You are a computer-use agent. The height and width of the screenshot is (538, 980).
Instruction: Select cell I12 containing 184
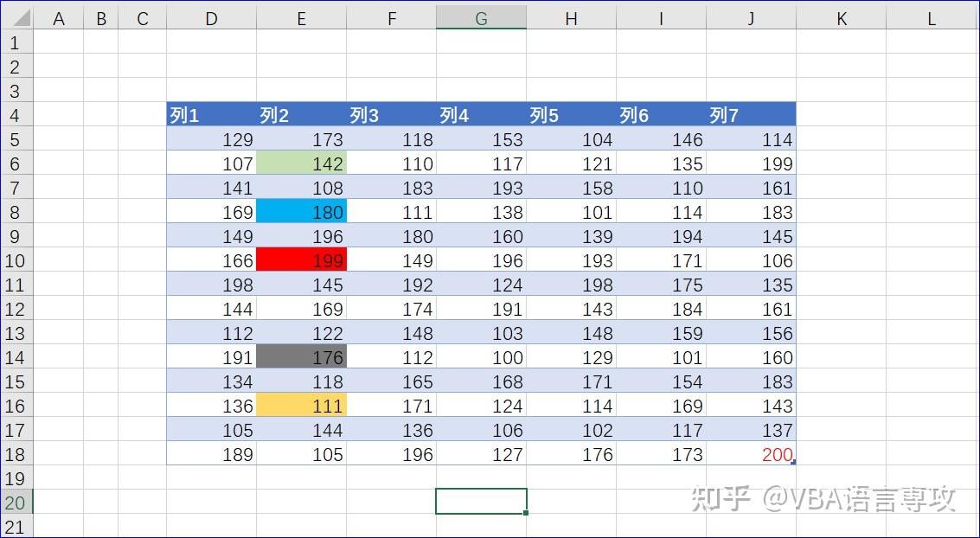point(661,309)
